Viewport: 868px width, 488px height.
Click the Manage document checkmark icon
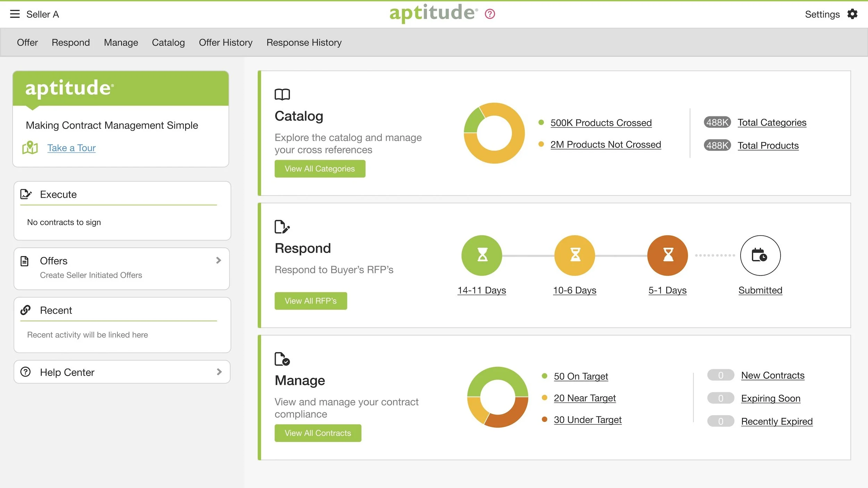coord(282,359)
